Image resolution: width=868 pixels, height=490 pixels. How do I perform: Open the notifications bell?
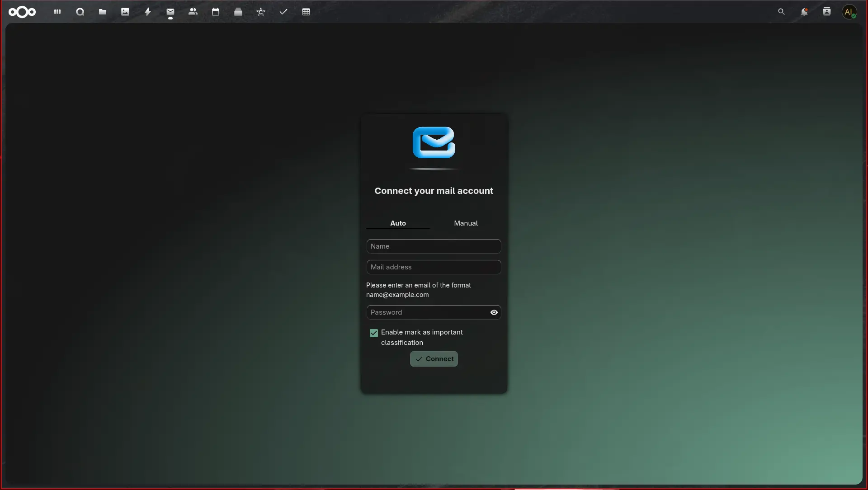804,12
